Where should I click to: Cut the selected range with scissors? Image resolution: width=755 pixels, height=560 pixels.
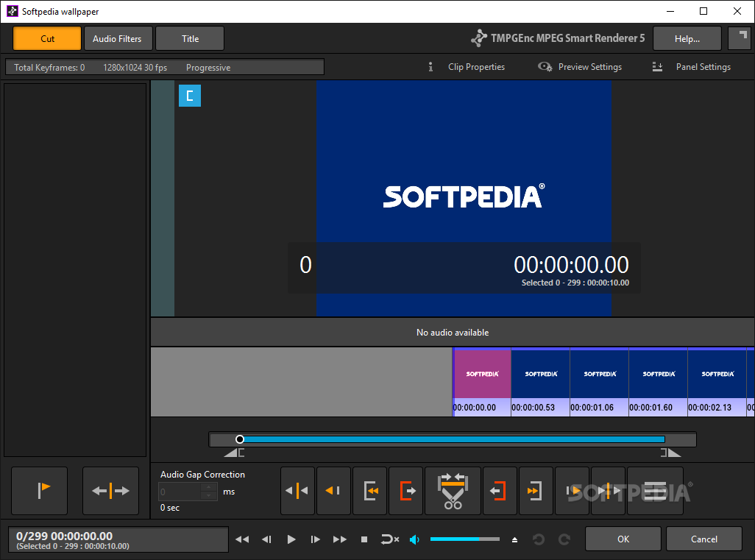tap(453, 491)
